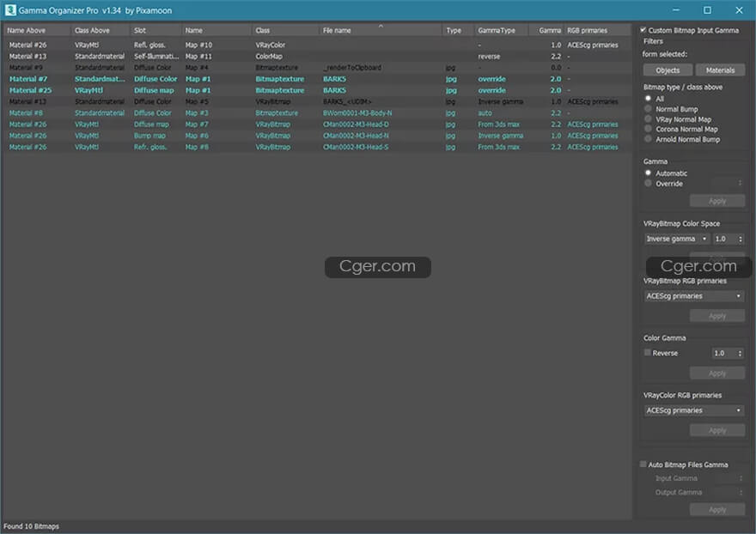Open VRayBitmap RGB primaries dropdown

[694, 296]
